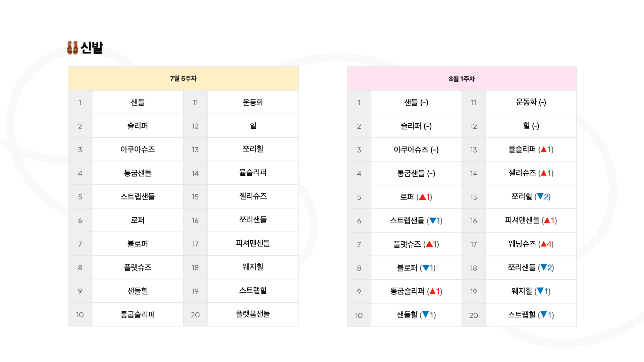Click 통굽샌들 in the July table

point(138,173)
